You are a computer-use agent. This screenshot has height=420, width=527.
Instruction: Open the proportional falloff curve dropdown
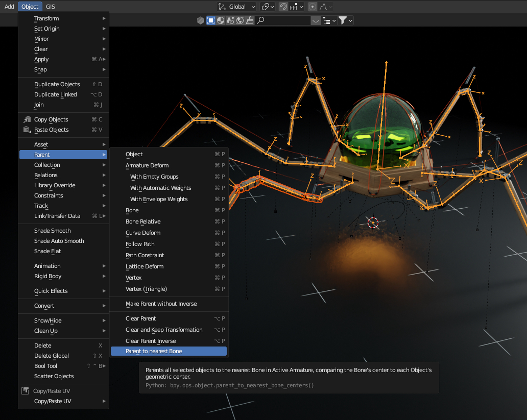(x=326, y=7)
